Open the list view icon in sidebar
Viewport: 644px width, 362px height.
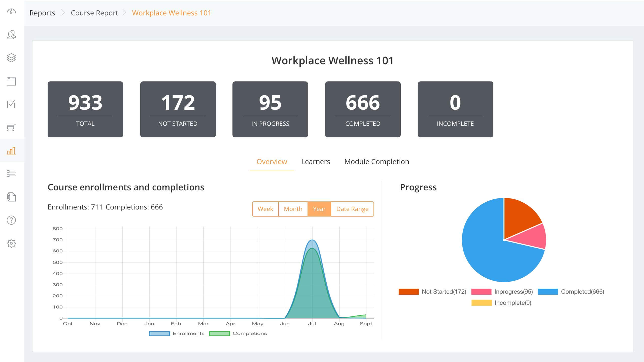[x=11, y=173]
